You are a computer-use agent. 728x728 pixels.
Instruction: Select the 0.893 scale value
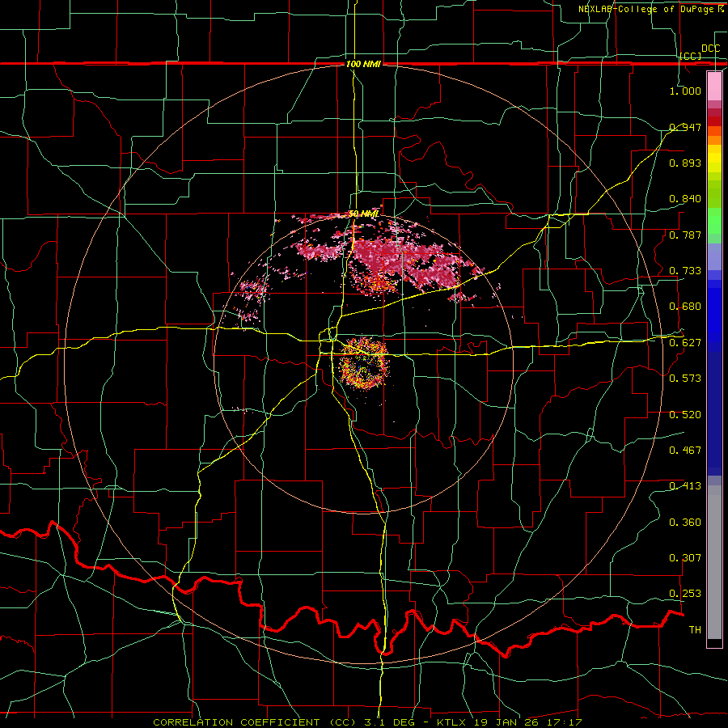(685, 163)
